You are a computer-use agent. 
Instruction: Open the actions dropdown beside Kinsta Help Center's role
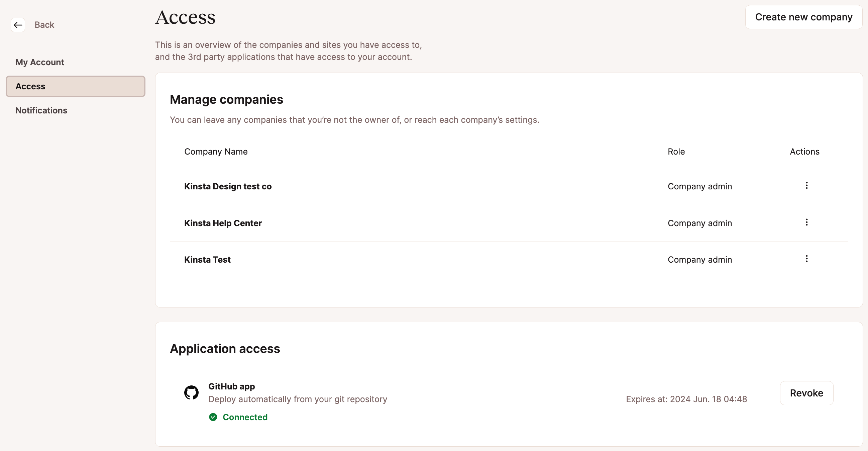point(807,222)
